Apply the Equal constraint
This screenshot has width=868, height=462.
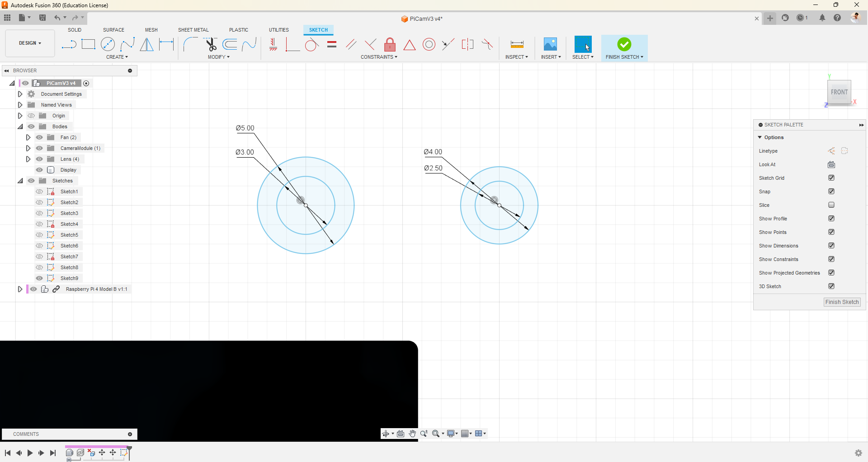click(332, 44)
